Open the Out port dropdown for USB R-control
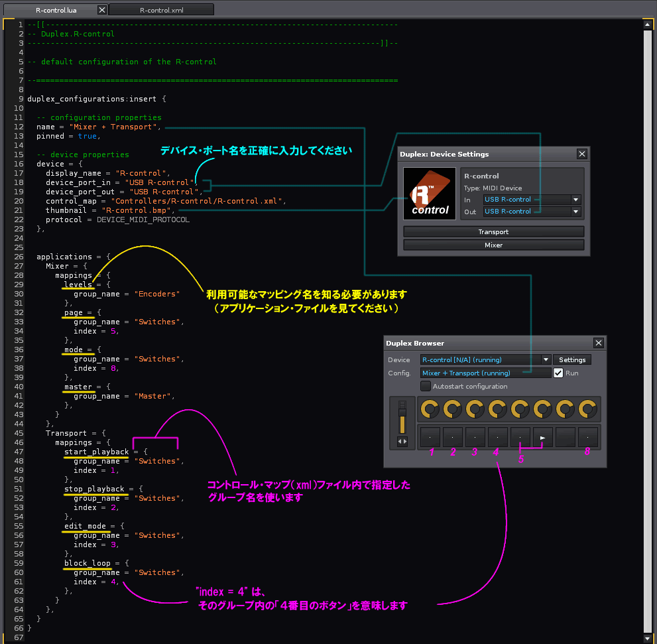 (575, 212)
